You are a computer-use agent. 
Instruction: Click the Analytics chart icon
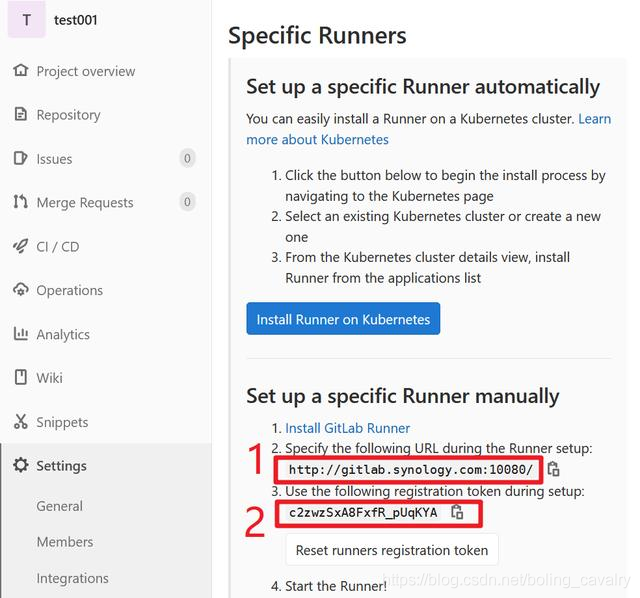tap(20, 333)
